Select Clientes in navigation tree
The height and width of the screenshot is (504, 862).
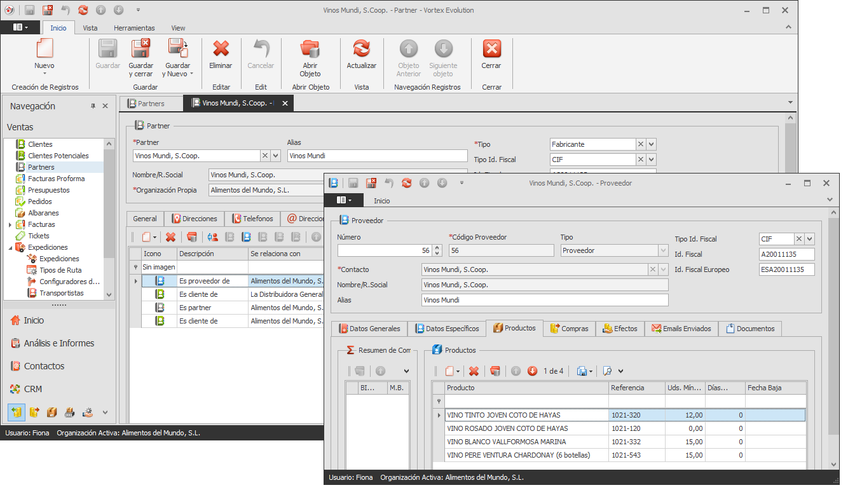40,144
